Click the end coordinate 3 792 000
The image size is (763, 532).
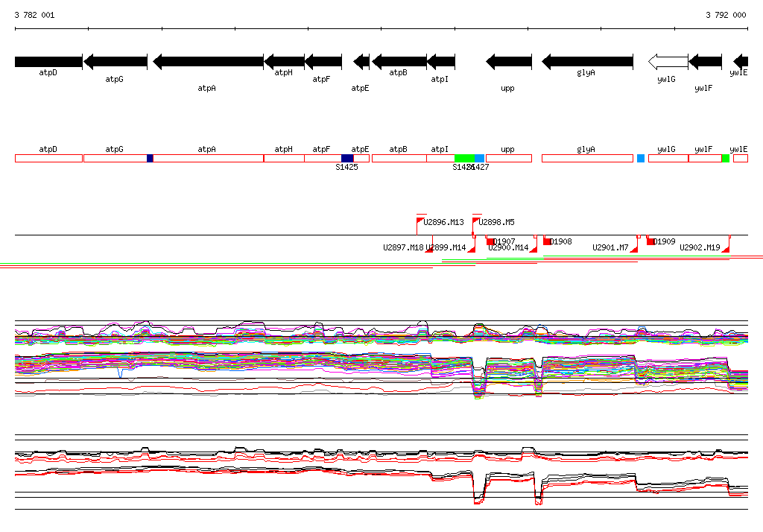[x=726, y=15]
